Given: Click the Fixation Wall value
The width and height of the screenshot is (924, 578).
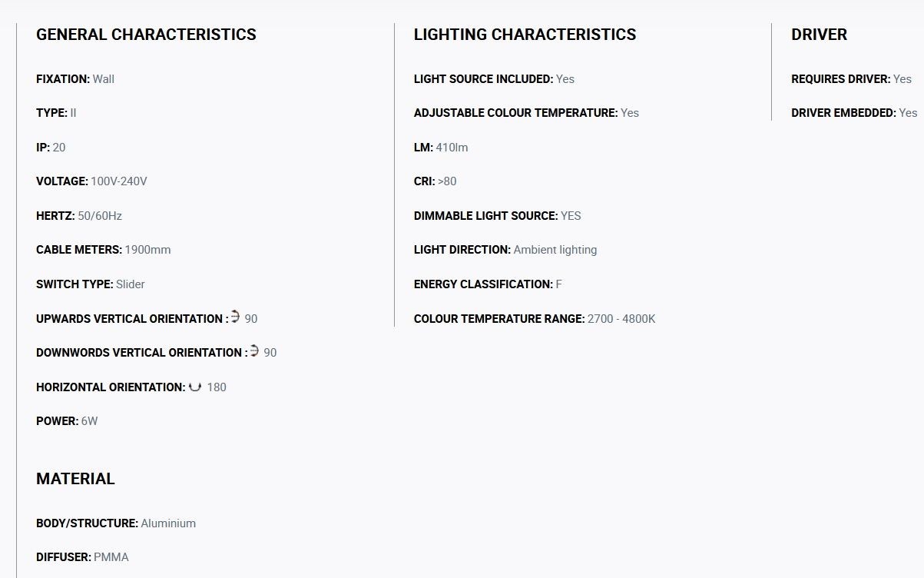Looking at the screenshot, I should 104,79.
